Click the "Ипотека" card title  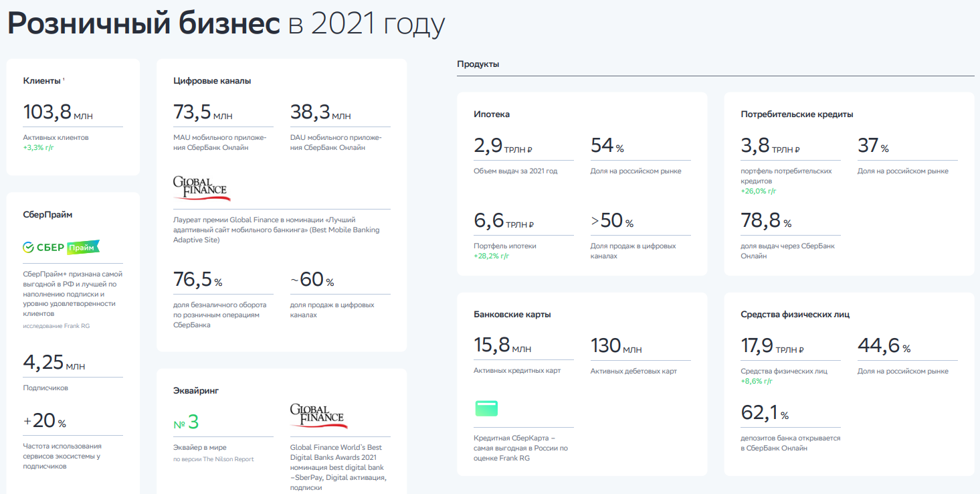click(x=492, y=114)
